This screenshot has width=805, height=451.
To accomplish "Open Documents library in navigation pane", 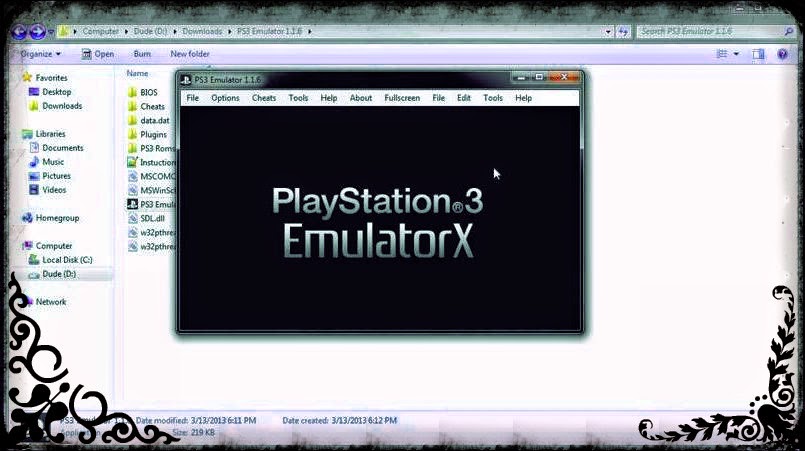I will pyautogui.click(x=63, y=148).
